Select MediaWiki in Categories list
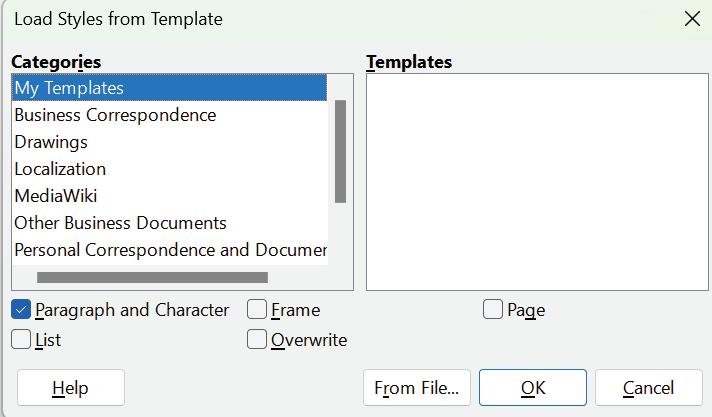 [x=56, y=196]
